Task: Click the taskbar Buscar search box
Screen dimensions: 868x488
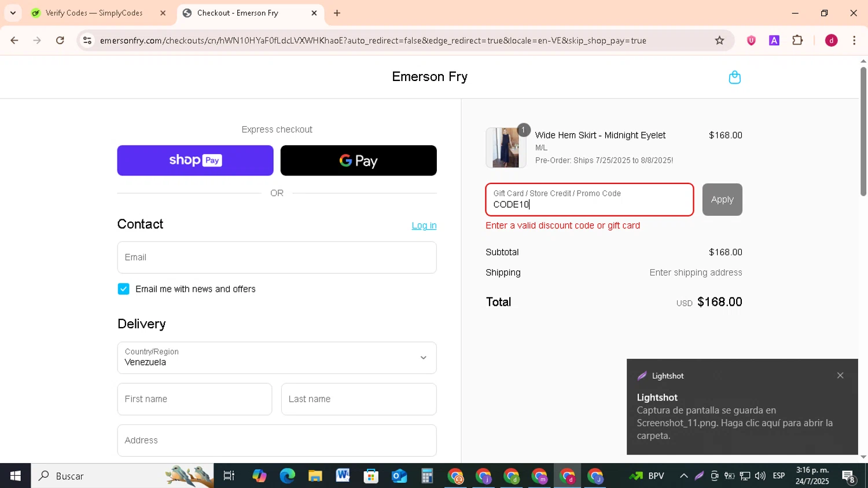Action: [122, 476]
